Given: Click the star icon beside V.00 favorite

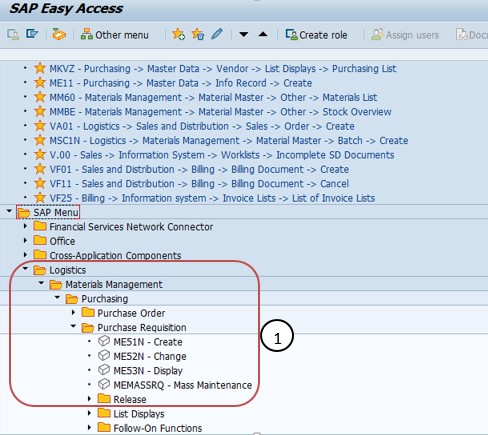Looking at the screenshot, I should click(40, 155).
